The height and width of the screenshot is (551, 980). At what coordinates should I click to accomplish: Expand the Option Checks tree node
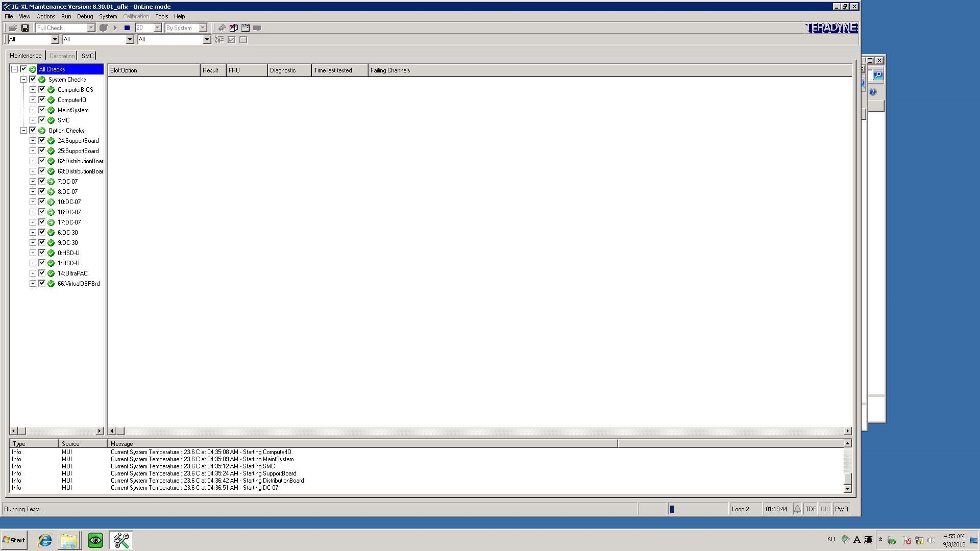click(24, 130)
